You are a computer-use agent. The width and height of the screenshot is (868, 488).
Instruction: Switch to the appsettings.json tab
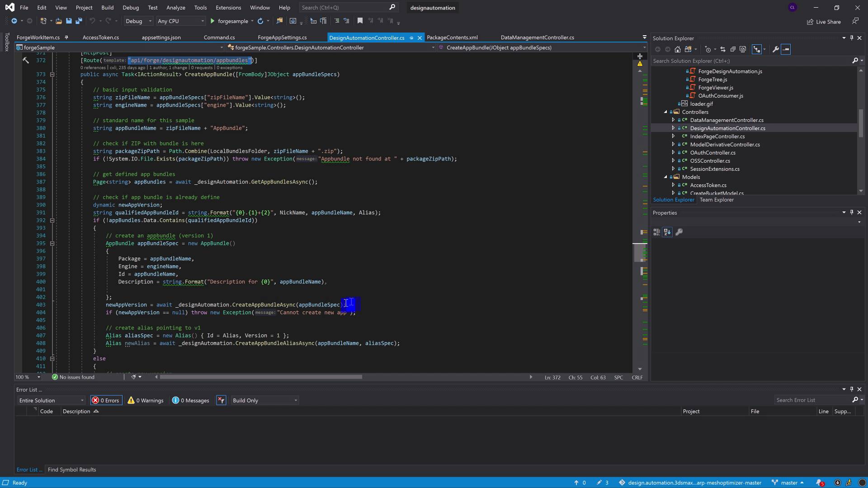161,38
